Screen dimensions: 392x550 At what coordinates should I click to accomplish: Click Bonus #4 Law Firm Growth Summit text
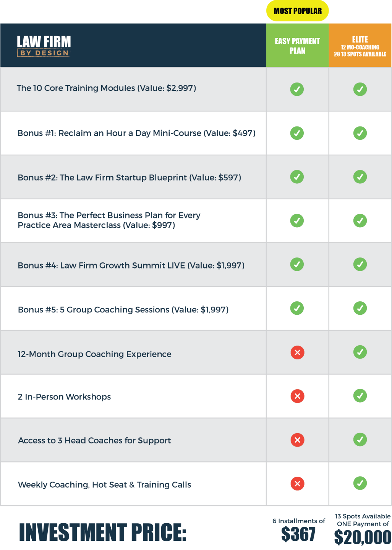(131, 265)
